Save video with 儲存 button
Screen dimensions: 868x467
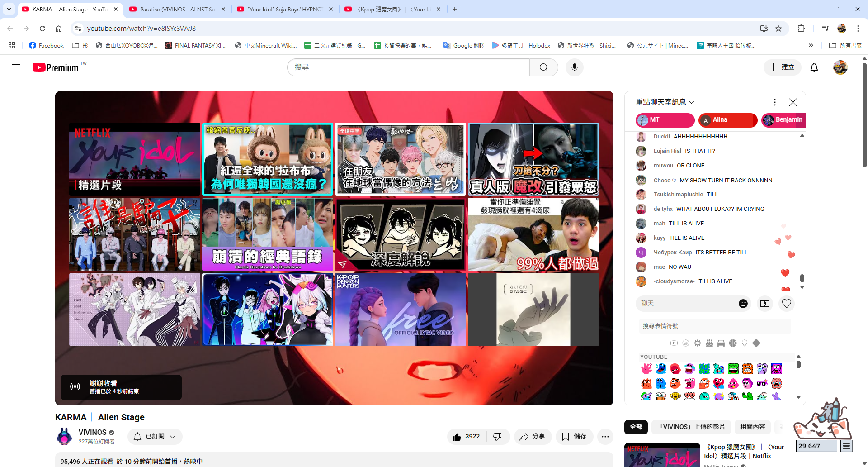click(574, 437)
